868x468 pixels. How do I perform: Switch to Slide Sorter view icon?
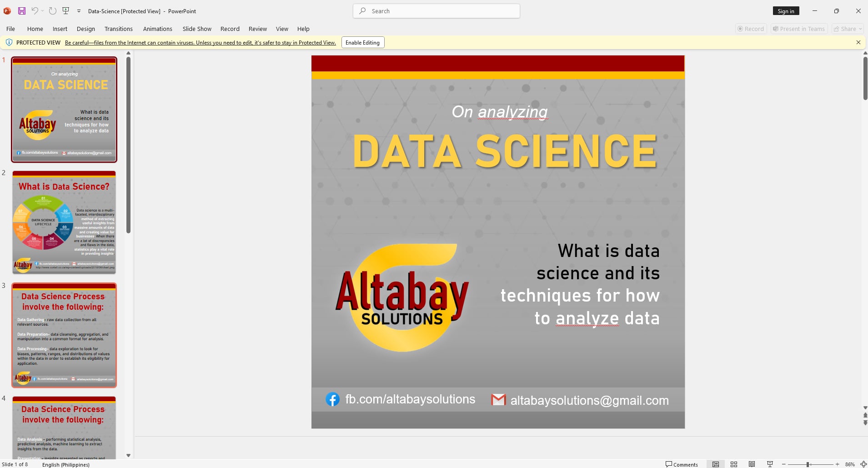[734, 464]
